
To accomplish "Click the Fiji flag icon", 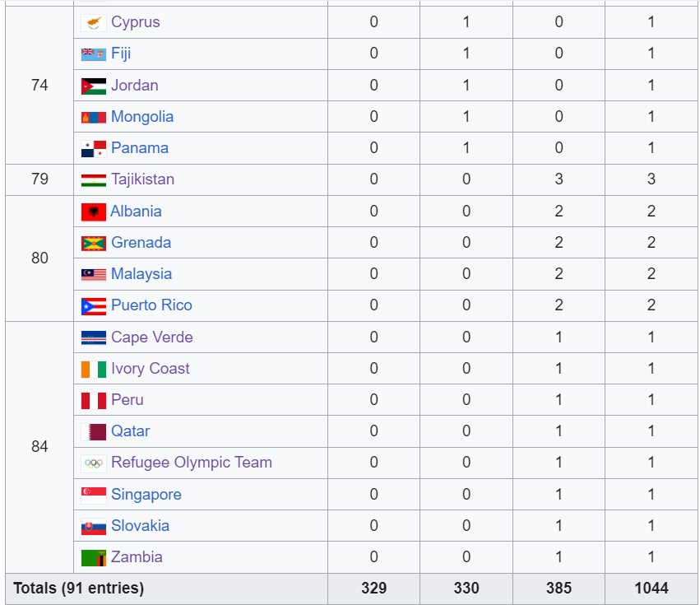I will (94, 54).
